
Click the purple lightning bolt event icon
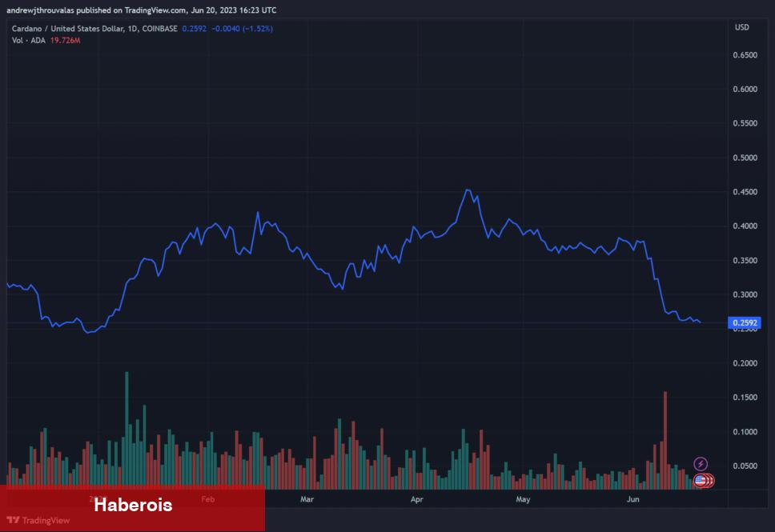coord(701,464)
